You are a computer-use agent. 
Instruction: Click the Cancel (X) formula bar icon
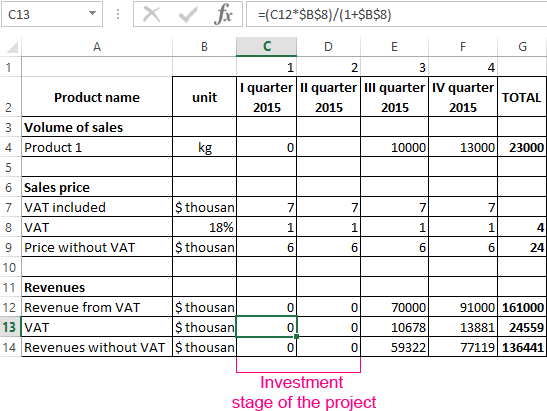pyautogui.click(x=151, y=15)
